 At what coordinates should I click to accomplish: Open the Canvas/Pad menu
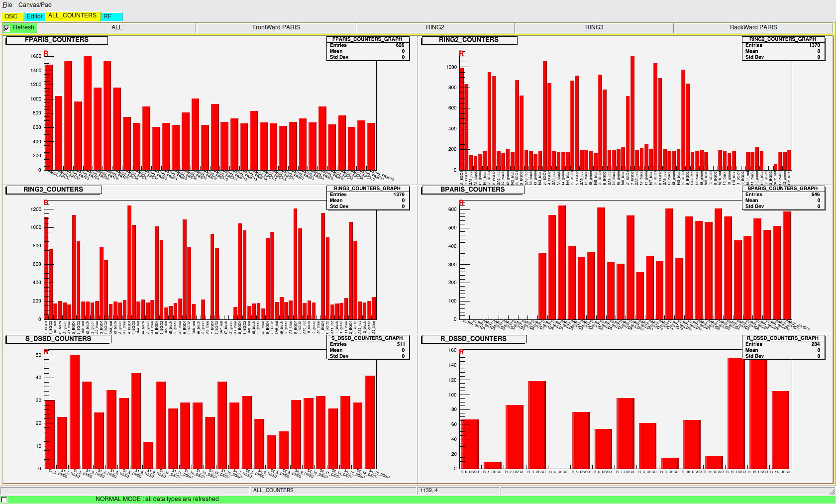[x=35, y=5]
